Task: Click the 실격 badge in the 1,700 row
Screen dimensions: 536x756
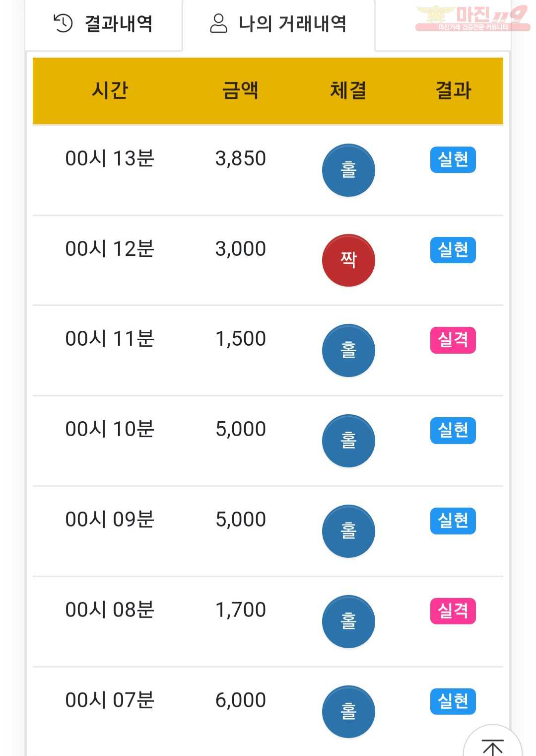Action: [x=453, y=611]
